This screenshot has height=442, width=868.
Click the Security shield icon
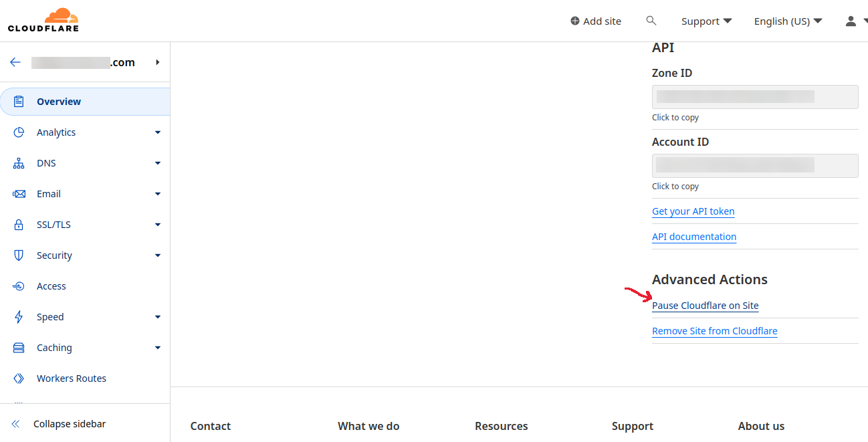pos(19,255)
